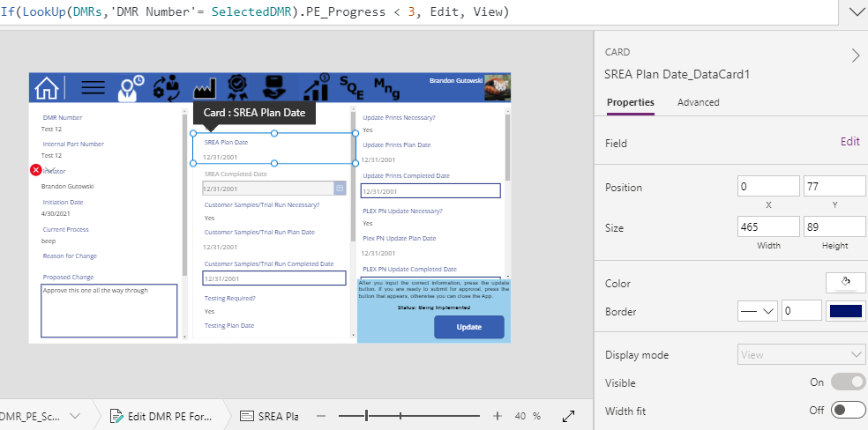The height and width of the screenshot is (430, 868).
Task: Click Customer Samples/Trial Run Necessary? label
Action: pyautogui.click(x=262, y=204)
